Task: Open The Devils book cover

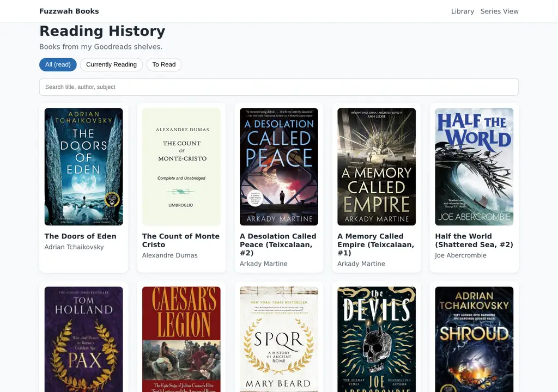Action: [377, 339]
